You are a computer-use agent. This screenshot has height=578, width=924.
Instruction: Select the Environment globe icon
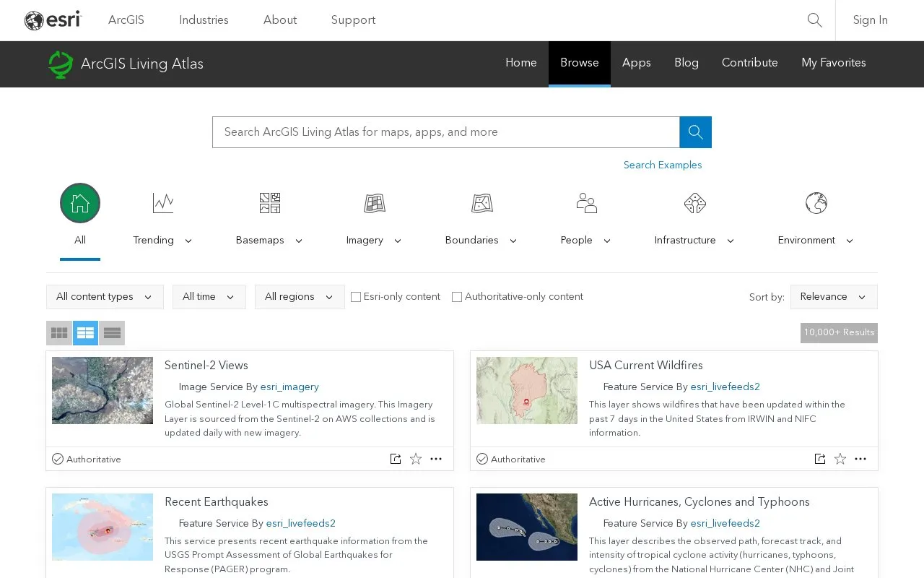pyautogui.click(x=816, y=203)
